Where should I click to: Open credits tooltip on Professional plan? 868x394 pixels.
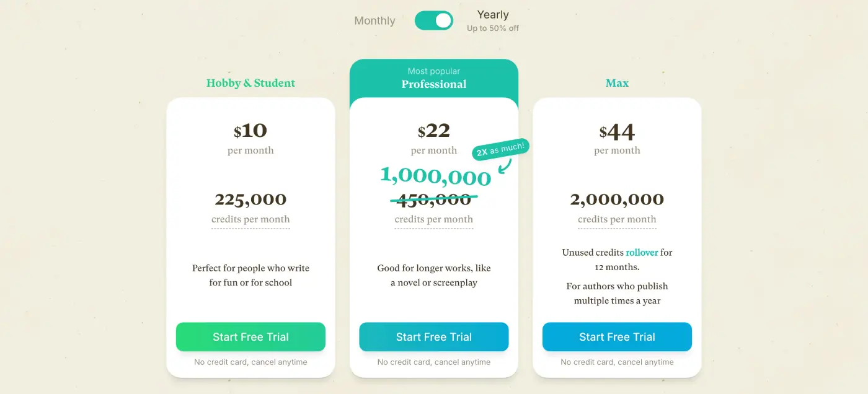pyautogui.click(x=433, y=219)
